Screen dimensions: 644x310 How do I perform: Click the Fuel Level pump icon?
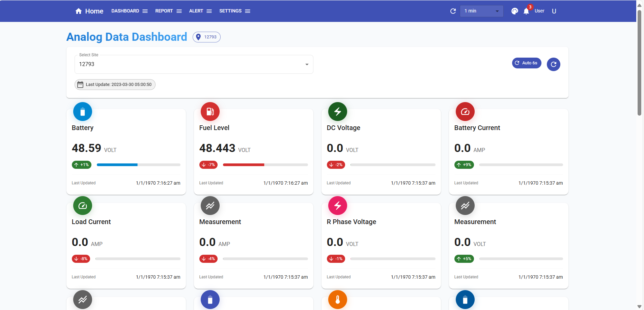pyautogui.click(x=210, y=112)
